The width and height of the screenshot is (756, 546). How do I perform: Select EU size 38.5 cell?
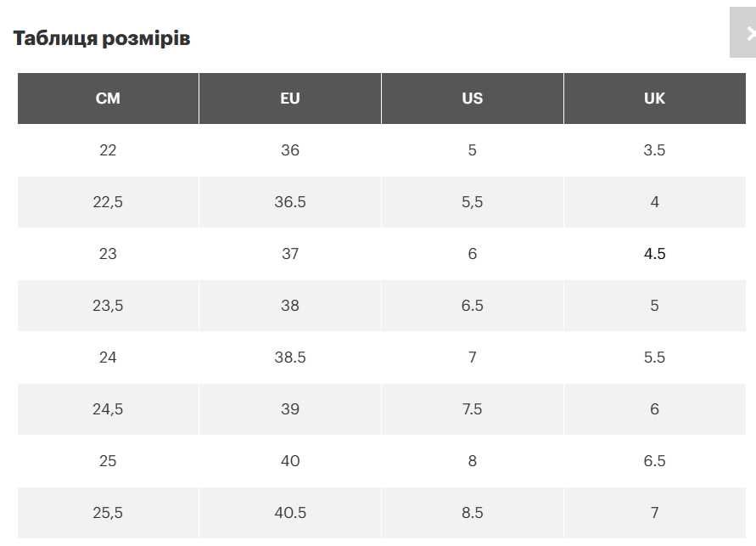[290, 357]
